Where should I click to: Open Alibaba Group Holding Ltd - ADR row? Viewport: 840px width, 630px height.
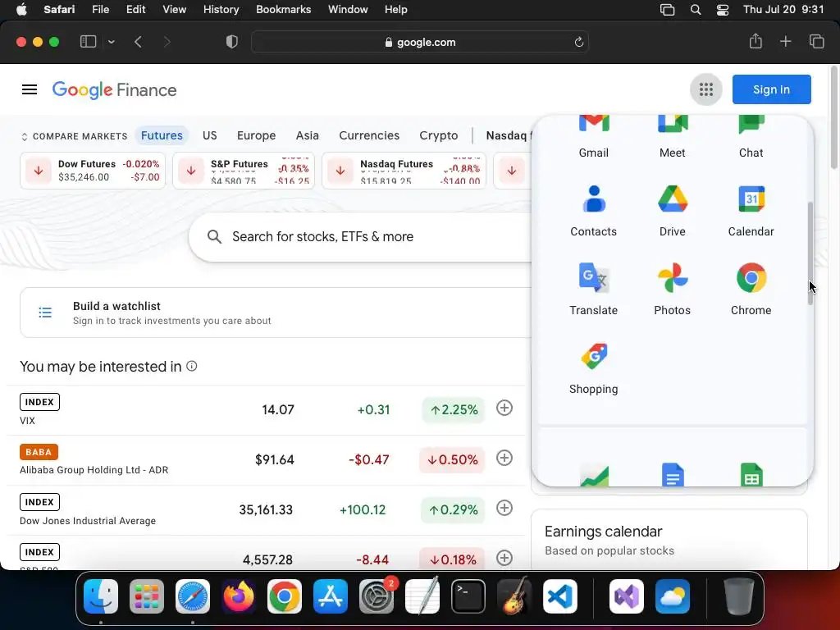coord(267,460)
